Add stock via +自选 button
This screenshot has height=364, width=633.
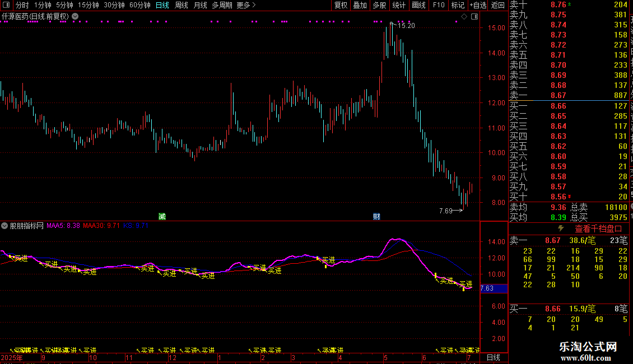tap(478, 5)
